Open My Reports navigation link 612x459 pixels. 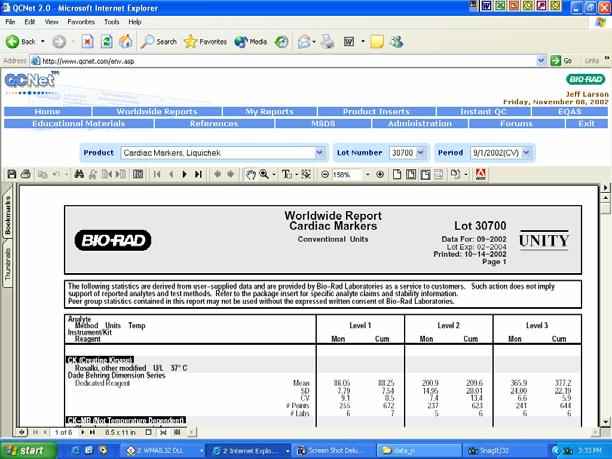coord(269,112)
